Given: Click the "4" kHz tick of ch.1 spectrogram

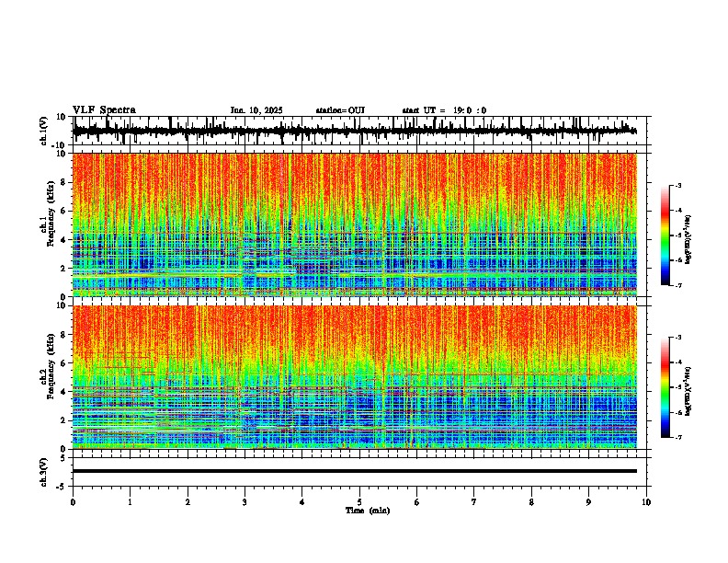Looking at the screenshot, I should (63, 240).
